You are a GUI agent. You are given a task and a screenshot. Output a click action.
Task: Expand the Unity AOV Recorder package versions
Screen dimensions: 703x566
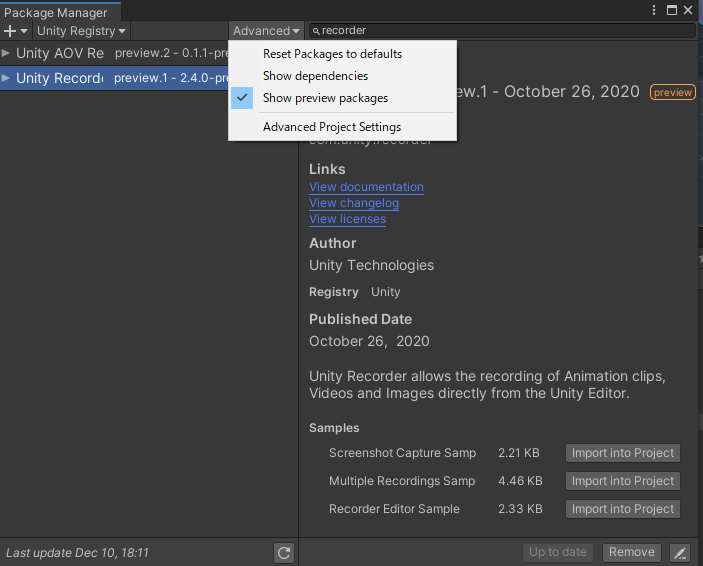tap(7, 53)
